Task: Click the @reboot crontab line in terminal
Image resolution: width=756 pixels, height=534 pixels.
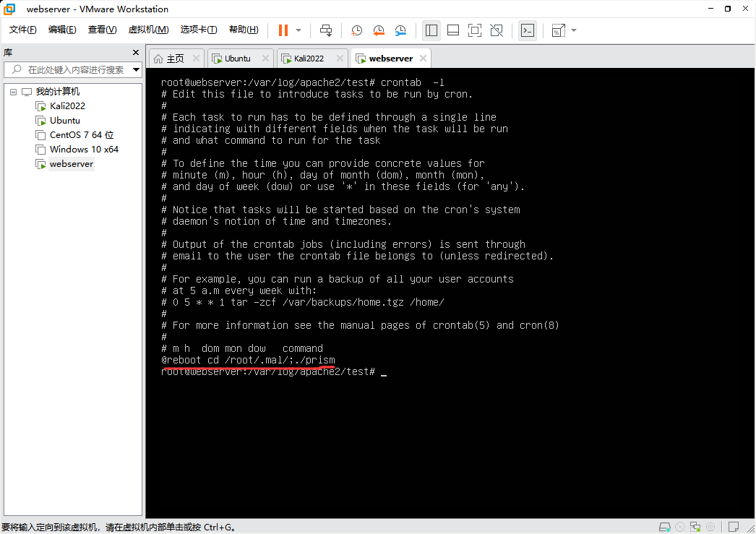Action: pyautogui.click(x=248, y=360)
